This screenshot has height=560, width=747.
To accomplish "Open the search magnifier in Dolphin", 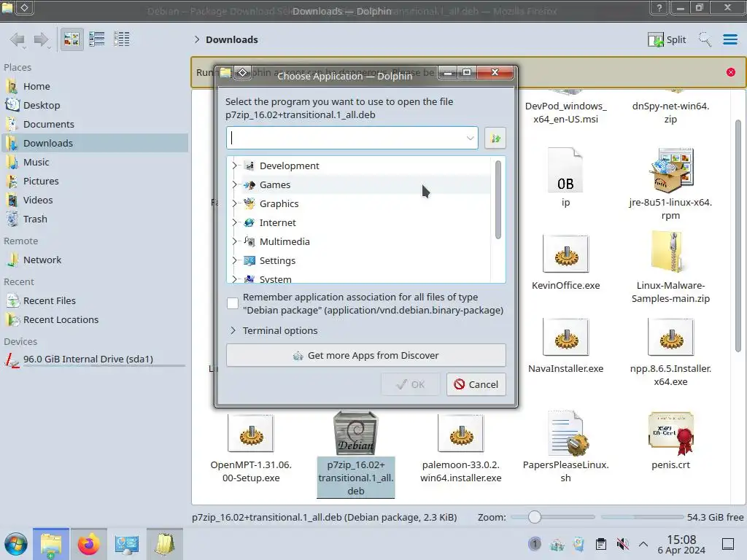I will [705, 39].
